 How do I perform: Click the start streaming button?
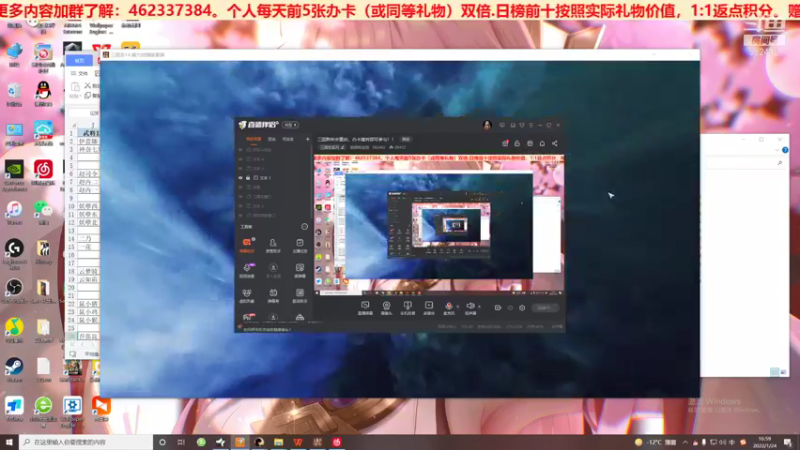545,308
